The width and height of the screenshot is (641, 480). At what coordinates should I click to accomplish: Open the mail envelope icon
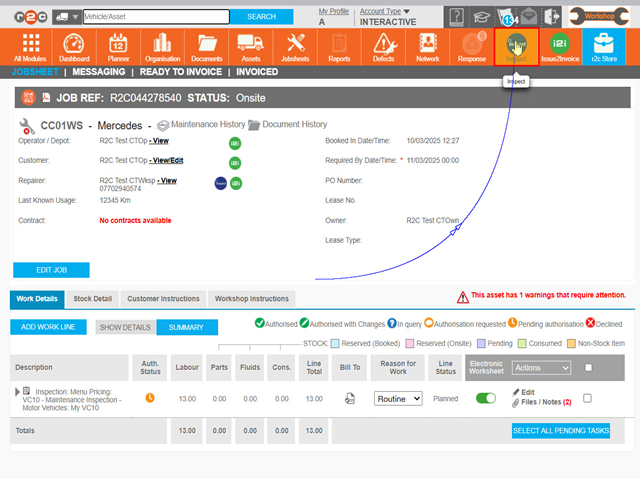(x=529, y=17)
